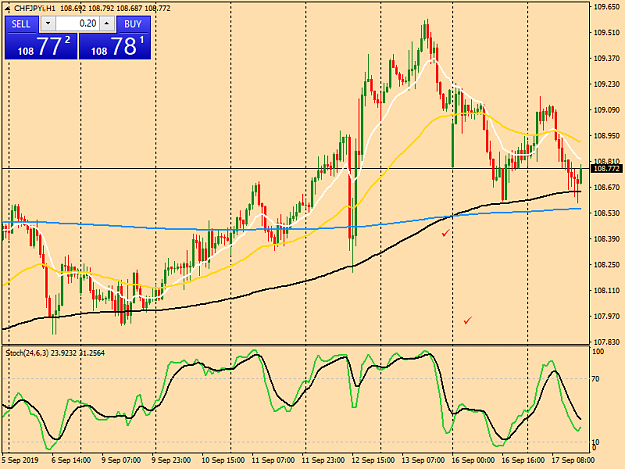
Task: Click the 108.110 price axis label
Action: tap(607, 290)
